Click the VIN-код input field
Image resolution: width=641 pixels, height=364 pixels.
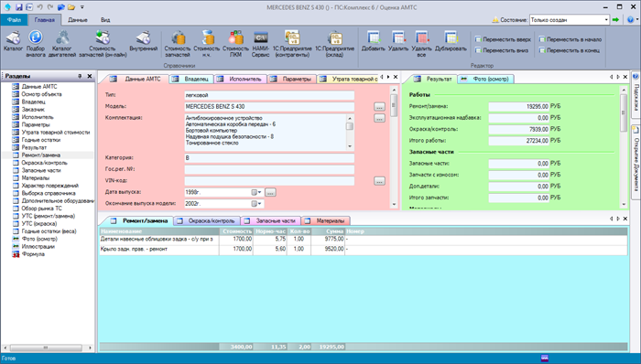(x=269, y=181)
